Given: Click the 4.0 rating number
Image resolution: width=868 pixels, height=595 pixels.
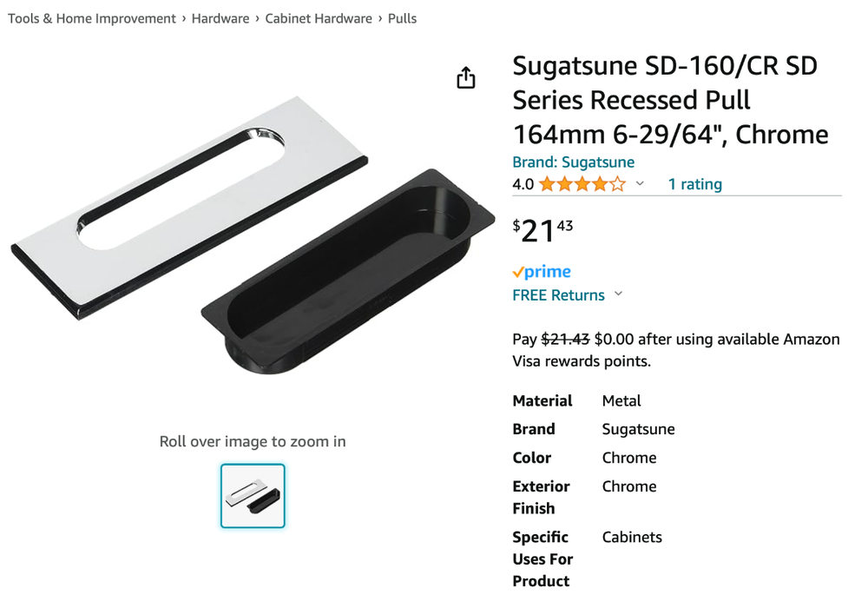Looking at the screenshot, I should point(523,184).
